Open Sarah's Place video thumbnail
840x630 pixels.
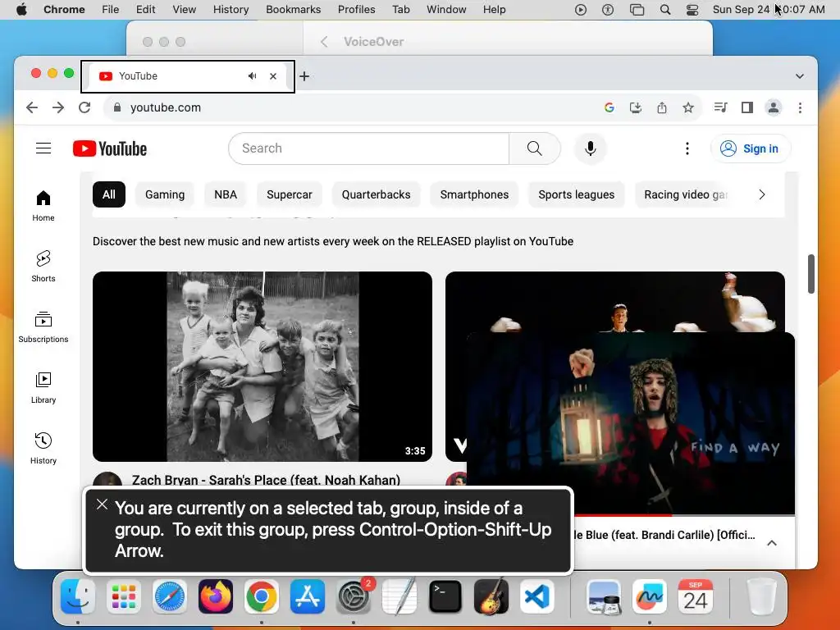click(x=262, y=367)
